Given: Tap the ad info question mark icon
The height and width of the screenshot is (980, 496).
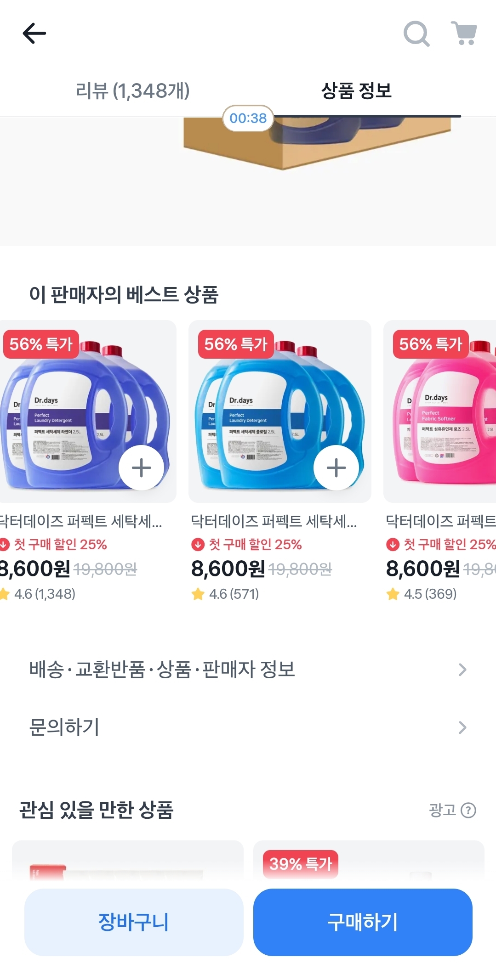Looking at the screenshot, I should (468, 810).
